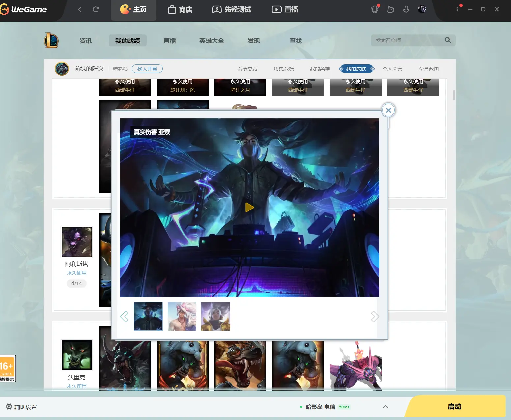Viewport: 511px width, 420px height.
Task: Open the red-goggles Warwick skin card
Action: pyautogui.click(x=240, y=365)
